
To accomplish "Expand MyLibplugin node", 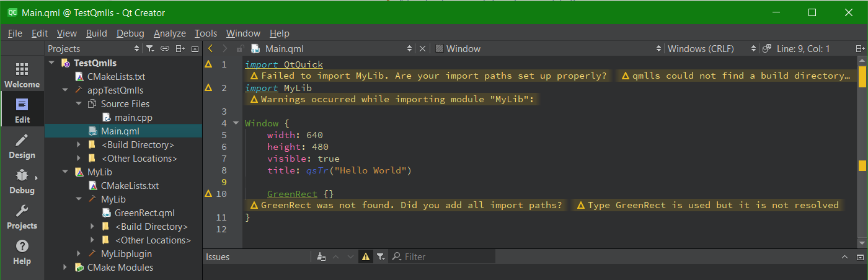I will (x=79, y=254).
